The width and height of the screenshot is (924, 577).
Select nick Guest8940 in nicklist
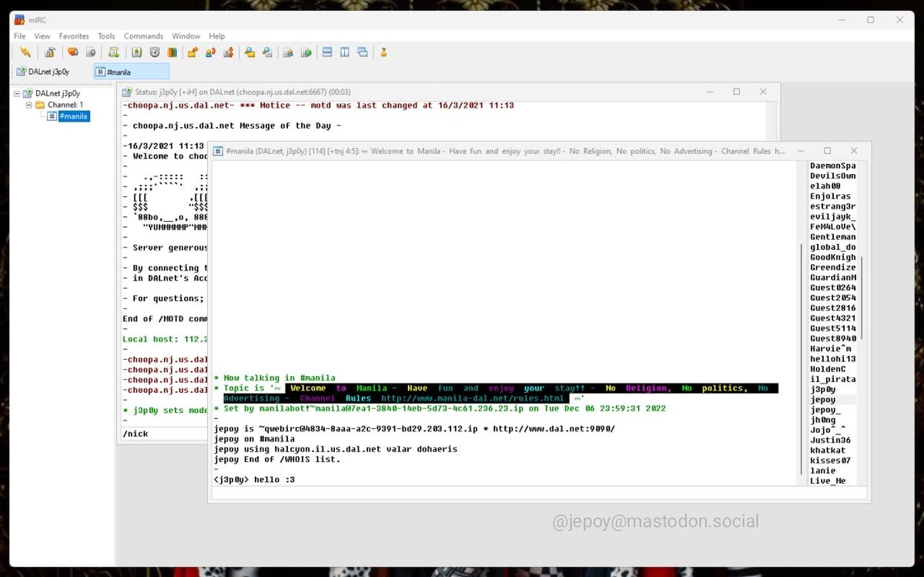[x=833, y=338]
